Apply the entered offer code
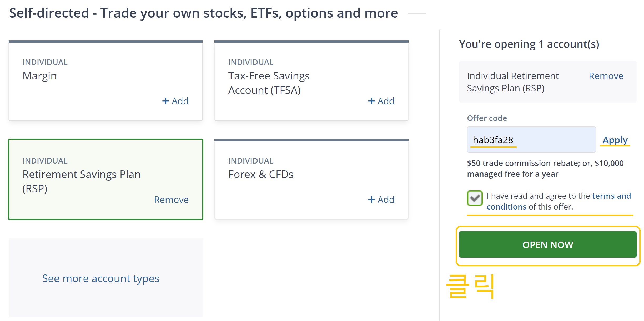 (615, 140)
